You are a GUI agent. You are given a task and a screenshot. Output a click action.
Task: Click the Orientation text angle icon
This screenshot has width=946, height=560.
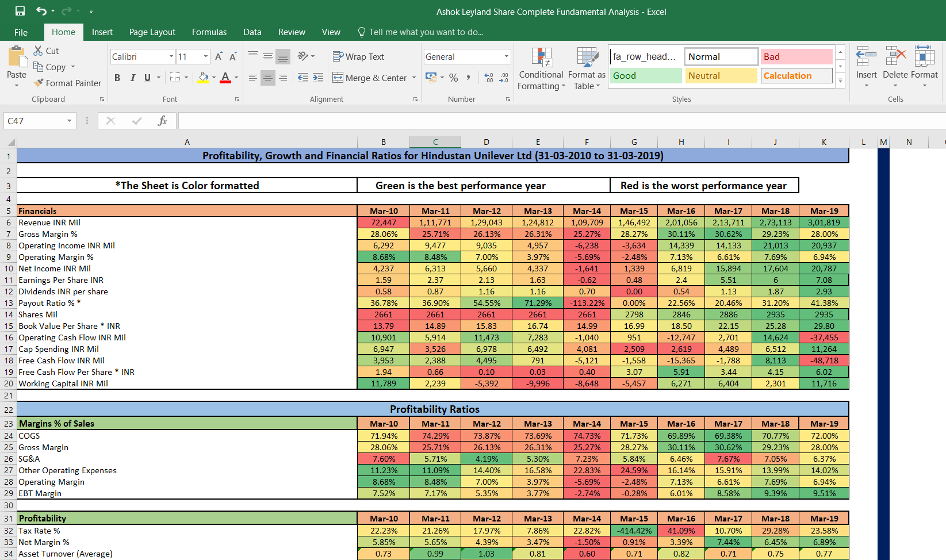pos(303,56)
